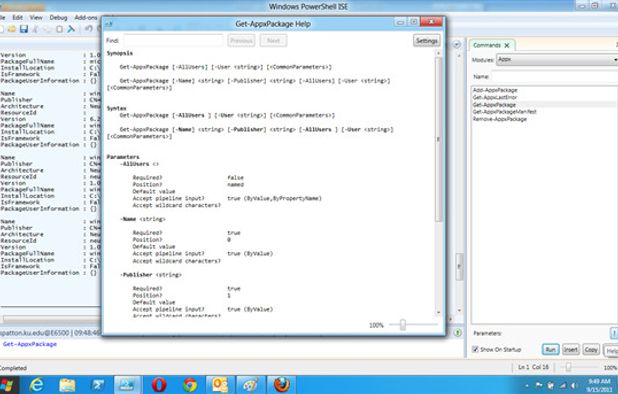Open the Debug menu
The height and width of the screenshot is (394, 618).
(58, 17)
